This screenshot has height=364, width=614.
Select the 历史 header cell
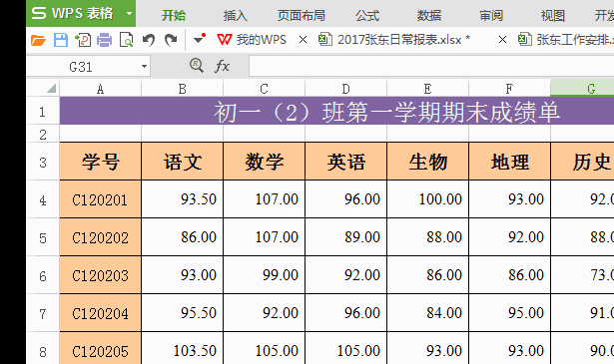click(582, 162)
